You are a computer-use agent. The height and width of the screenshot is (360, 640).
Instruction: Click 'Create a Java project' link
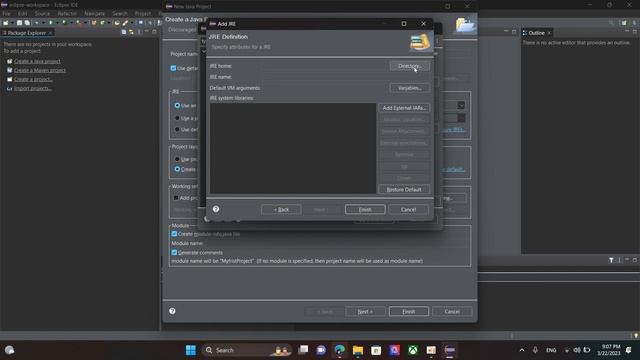click(x=37, y=61)
